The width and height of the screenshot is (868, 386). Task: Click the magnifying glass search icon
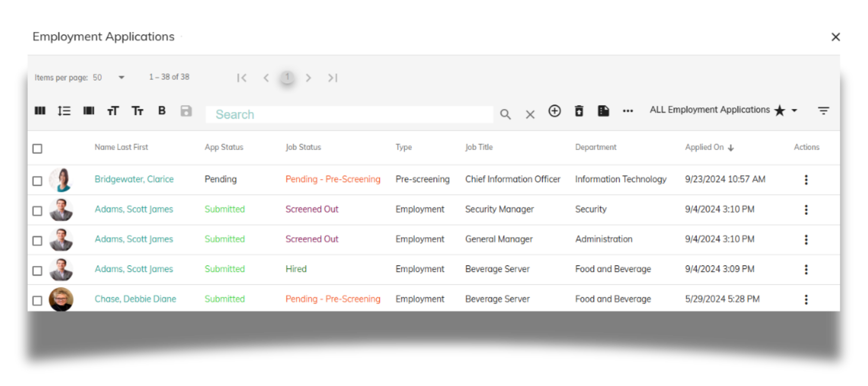click(x=505, y=115)
